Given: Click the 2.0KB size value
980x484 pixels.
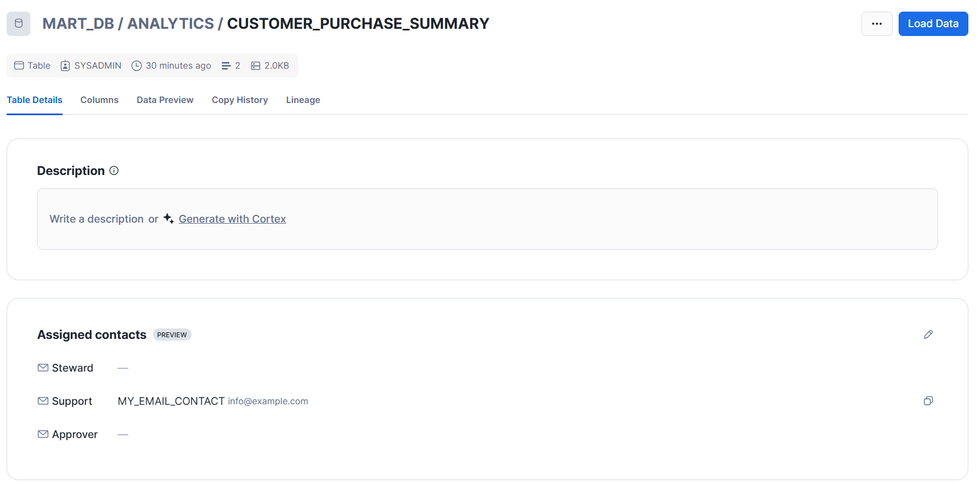Looking at the screenshot, I should click(x=277, y=65).
